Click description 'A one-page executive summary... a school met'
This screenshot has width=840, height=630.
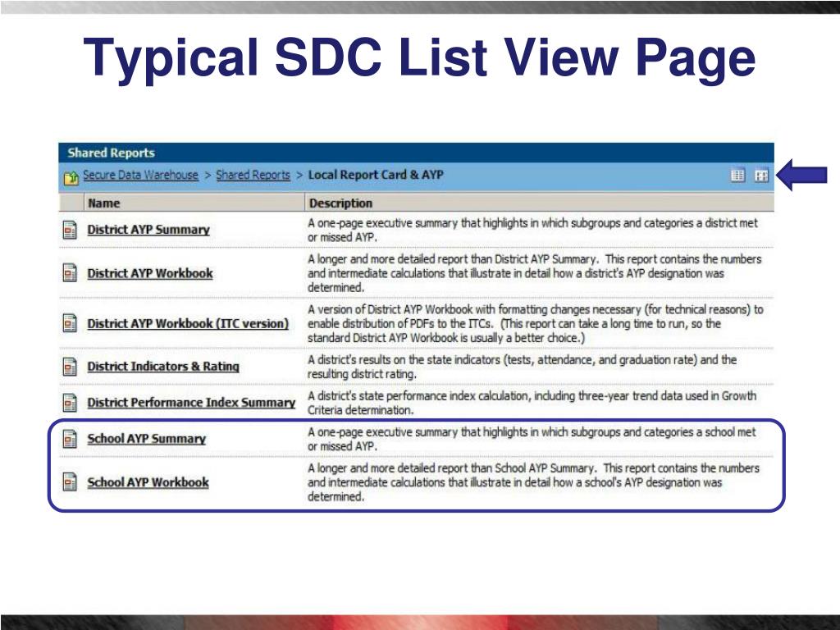532,439
